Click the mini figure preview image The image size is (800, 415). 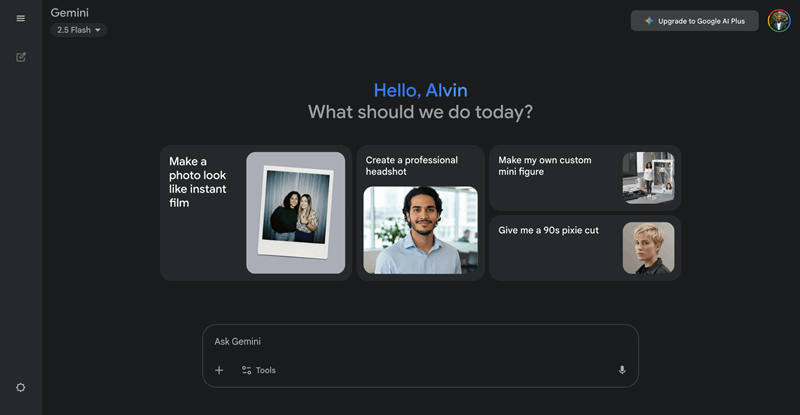[648, 177]
